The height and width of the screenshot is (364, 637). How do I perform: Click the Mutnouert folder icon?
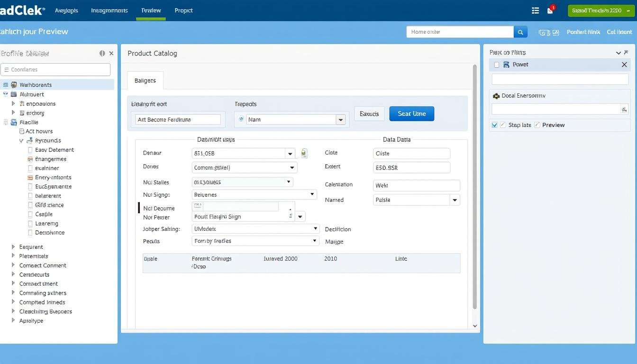point(14,94)
